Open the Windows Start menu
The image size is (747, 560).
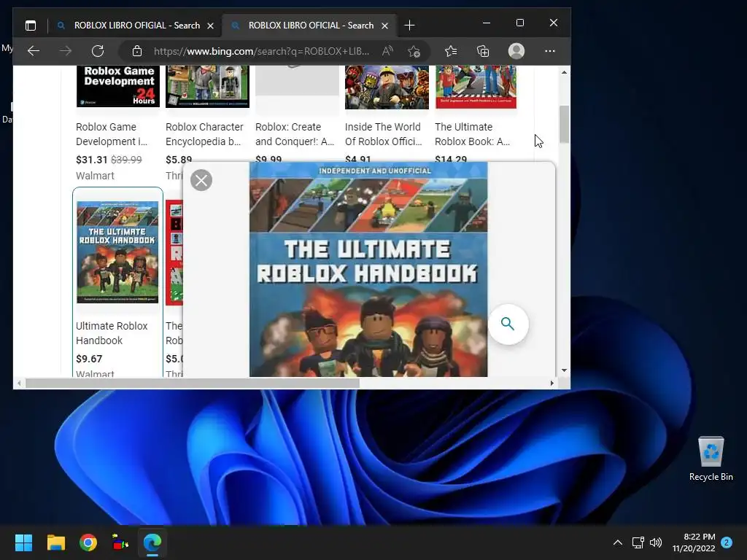[23, 542]
